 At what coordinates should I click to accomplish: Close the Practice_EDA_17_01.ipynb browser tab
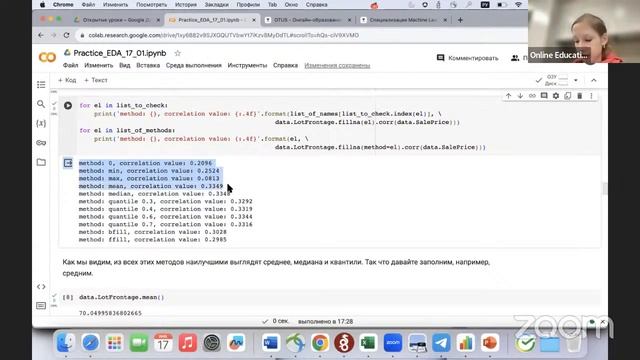point(254,20)
